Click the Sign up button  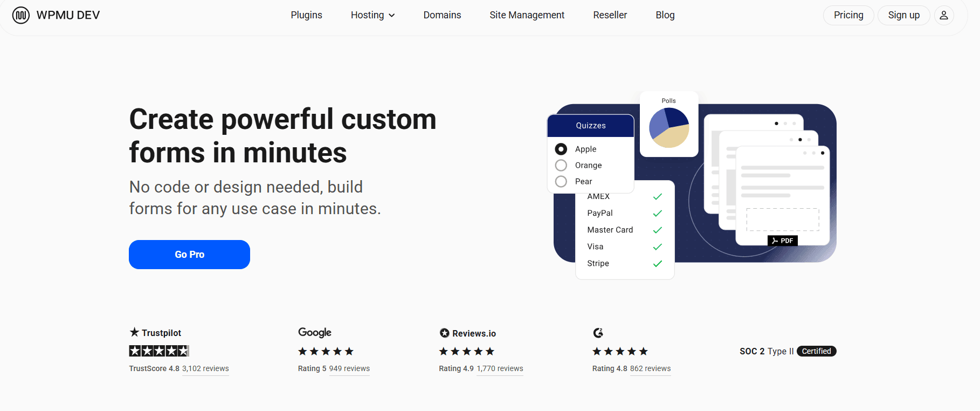tap(904, 15)
